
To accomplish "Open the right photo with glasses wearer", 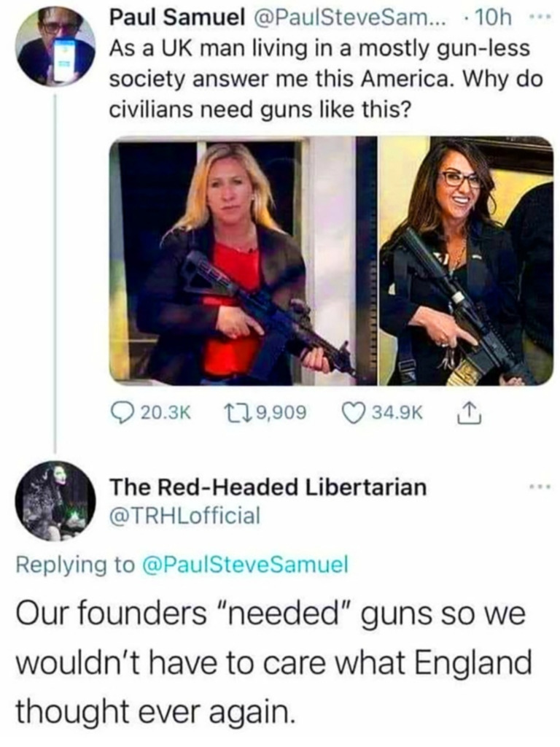I will [x=466, y=260].
